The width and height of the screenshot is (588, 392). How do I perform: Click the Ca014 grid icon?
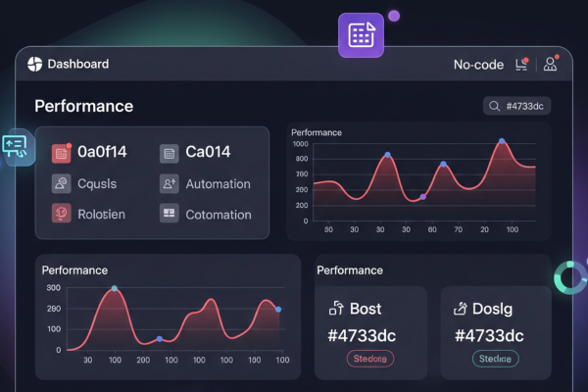169,153
